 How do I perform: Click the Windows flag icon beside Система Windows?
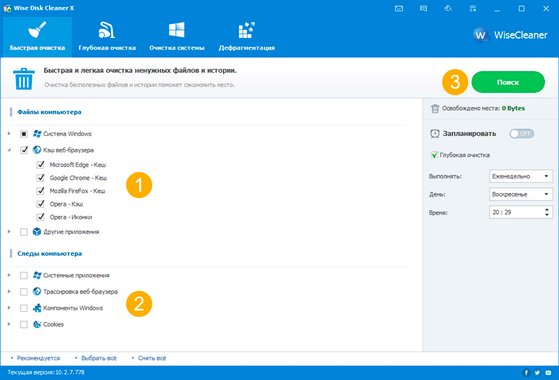click(37, 134)
